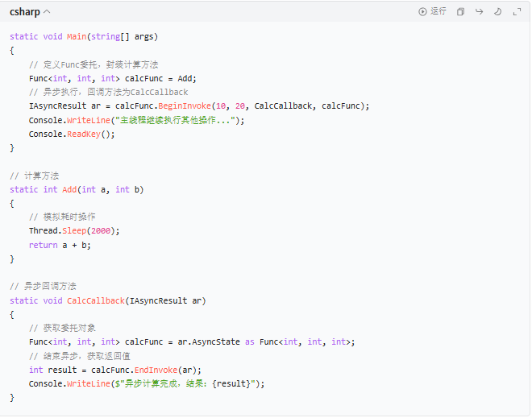Copy the code with the copy icon
The image size is (532, 418).
(x=460, y=12)
